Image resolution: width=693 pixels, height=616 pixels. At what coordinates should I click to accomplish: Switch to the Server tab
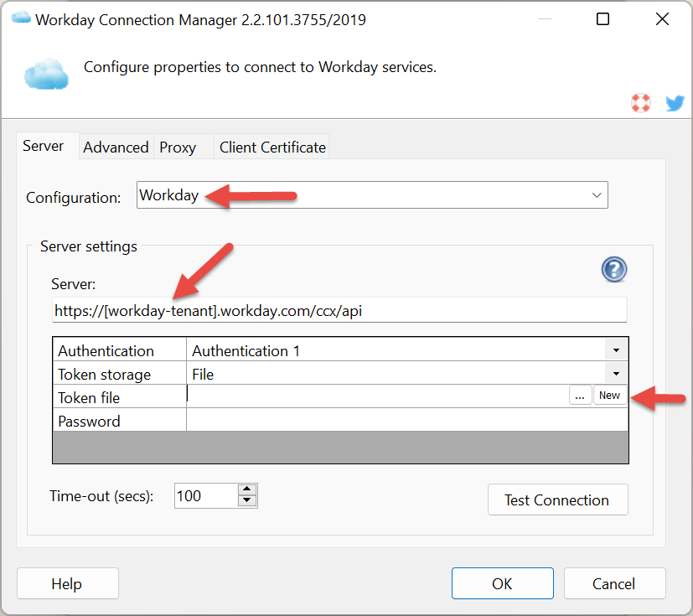point(44,146)
